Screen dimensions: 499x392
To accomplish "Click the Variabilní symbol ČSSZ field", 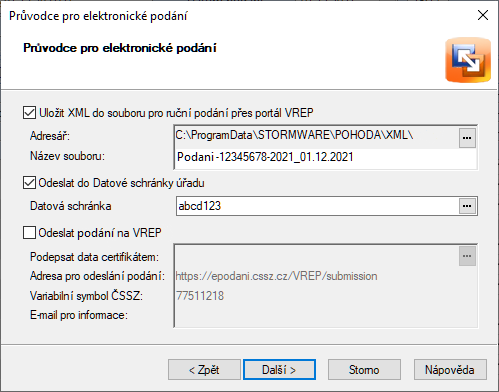I will (x=325, y=296).
